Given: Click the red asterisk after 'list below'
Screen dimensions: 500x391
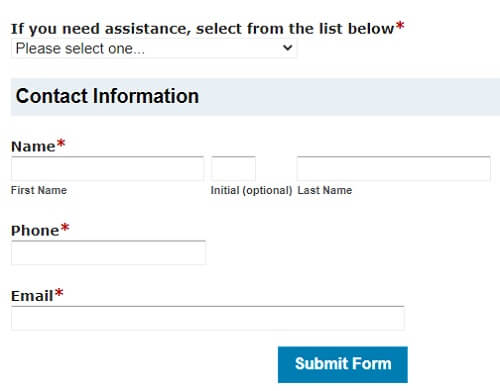Looking at the screenshot, I should coord(400,26).
